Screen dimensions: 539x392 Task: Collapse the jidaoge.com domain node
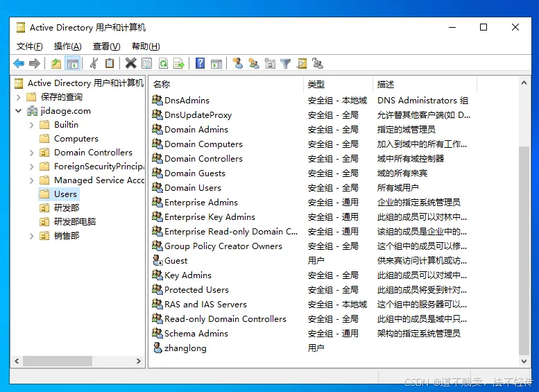19,111
